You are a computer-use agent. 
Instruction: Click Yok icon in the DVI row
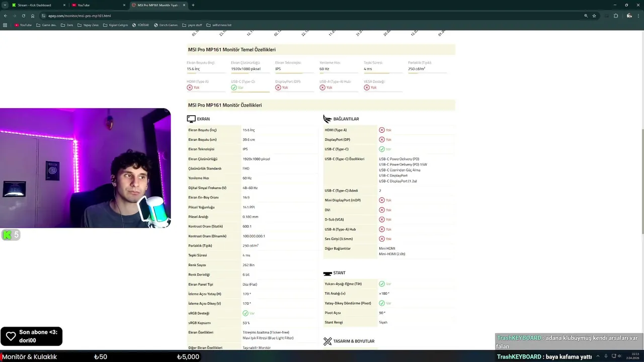click(x=382, y=210)
